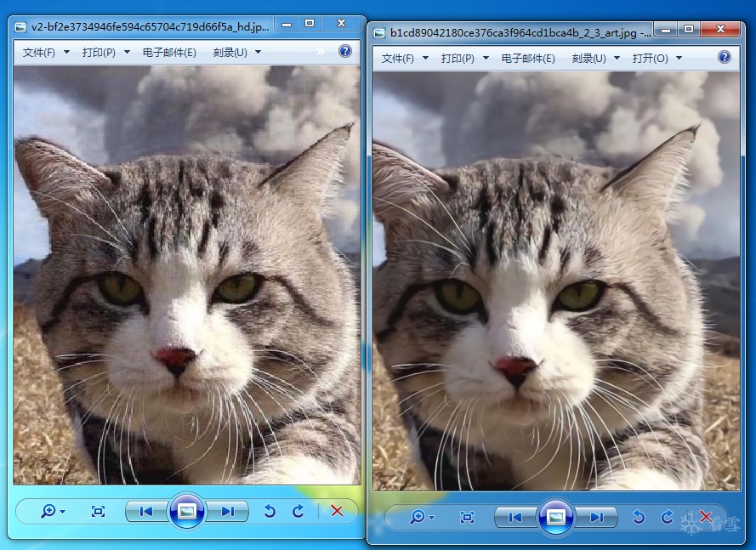This screenshot has width=756, height=550.
Task: Open the 打开(O) menu in right window
Action: tap(650, 59)
